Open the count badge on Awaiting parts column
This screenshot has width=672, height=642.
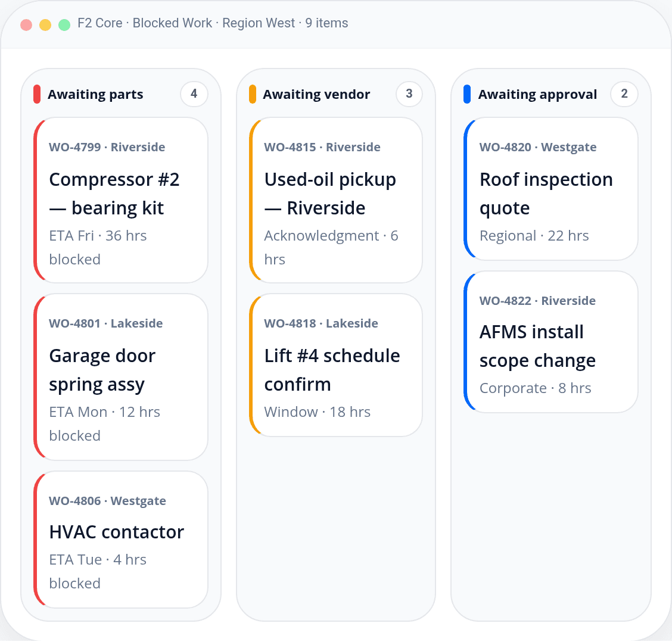pyautogui.click(x=194, y=94)
